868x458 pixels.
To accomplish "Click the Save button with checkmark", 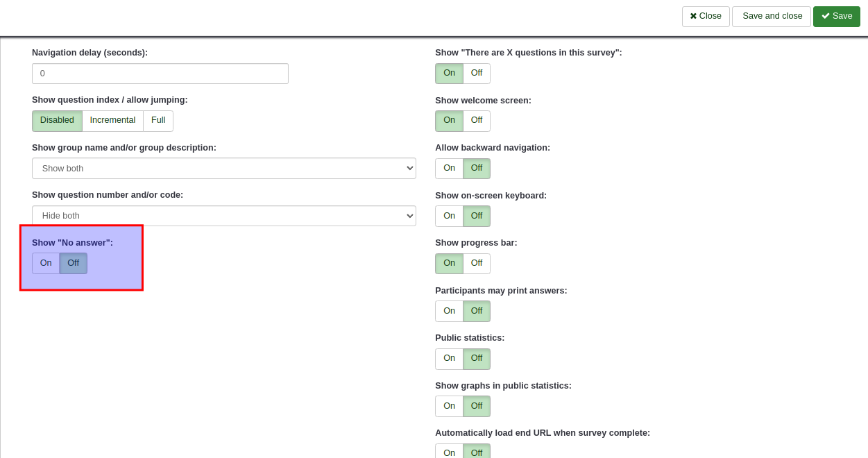I will 836,16.
